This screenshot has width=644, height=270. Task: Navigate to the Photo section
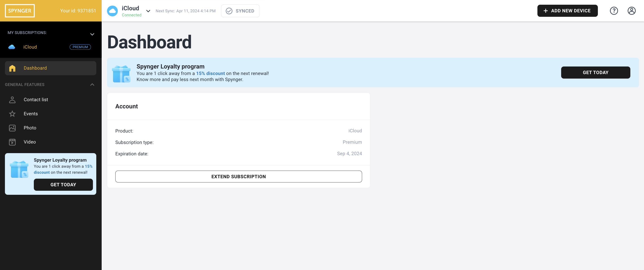(x=30, y=128)
